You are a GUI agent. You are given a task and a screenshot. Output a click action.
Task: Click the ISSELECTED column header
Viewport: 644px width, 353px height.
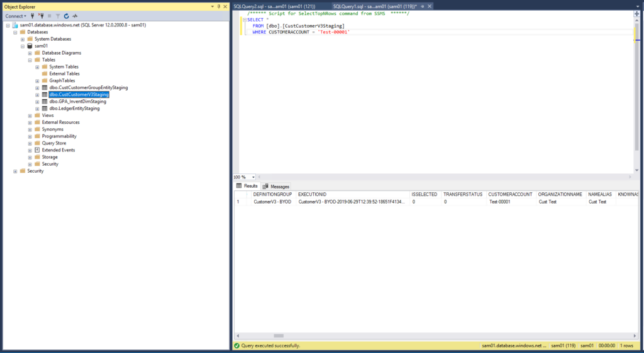point(426,194)
